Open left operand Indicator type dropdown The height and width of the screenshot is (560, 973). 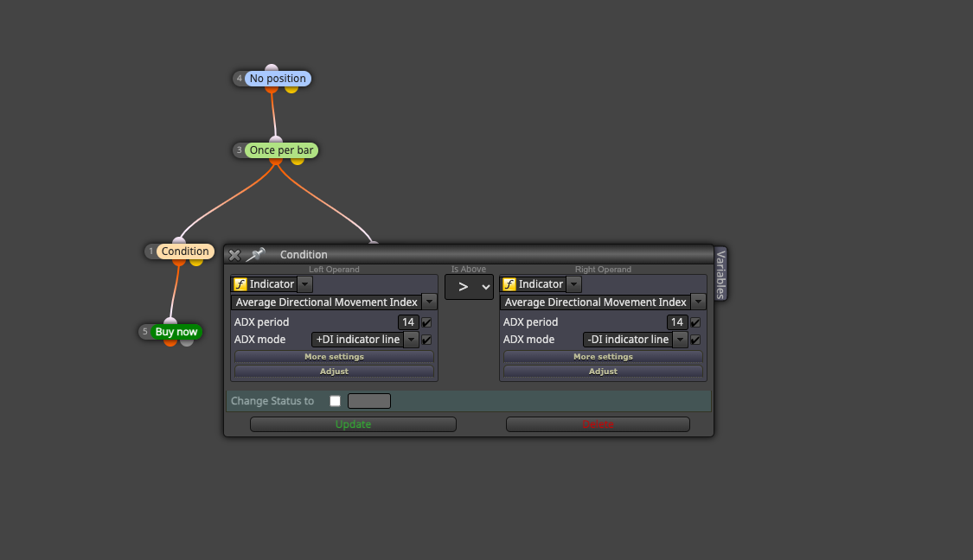(x=304, y=284)
